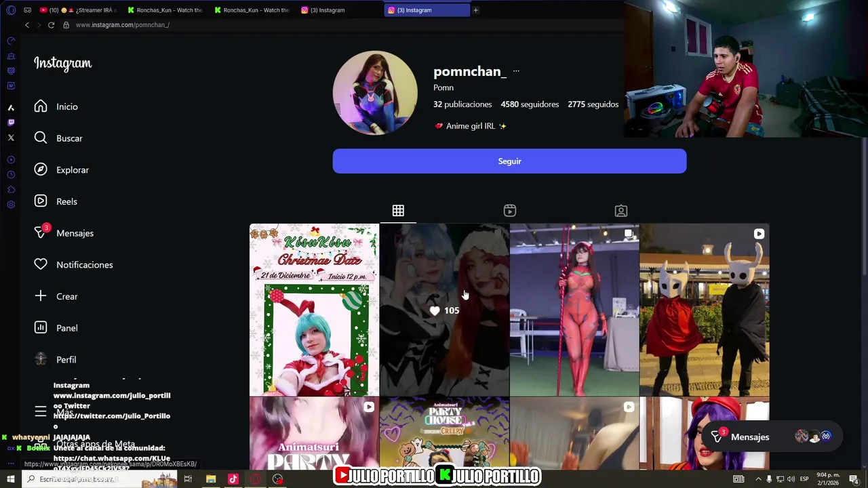The width and height of the screenshot is (868, 488).
Task: Click the browser back arrow
Action: pyautogui.click(x=27, y=25)
